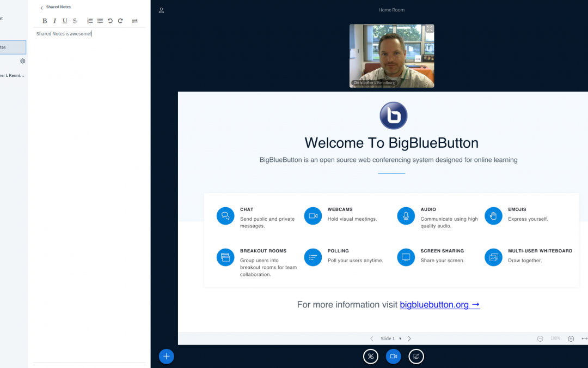Click the Home Room title

391,10
